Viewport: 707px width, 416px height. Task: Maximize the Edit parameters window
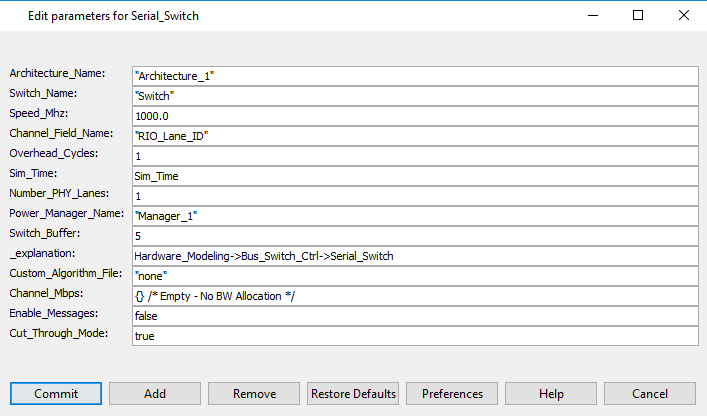tap(638, 16)
